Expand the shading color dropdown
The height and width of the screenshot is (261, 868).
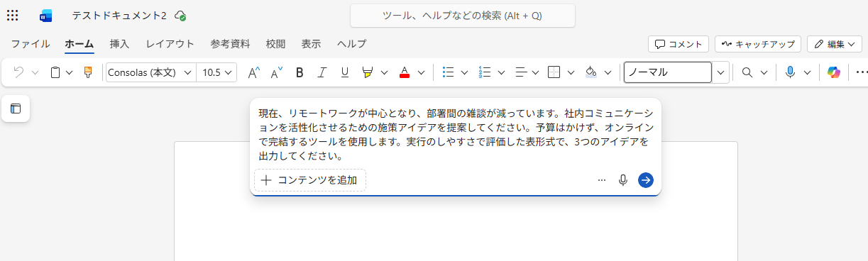click(608, 72)
